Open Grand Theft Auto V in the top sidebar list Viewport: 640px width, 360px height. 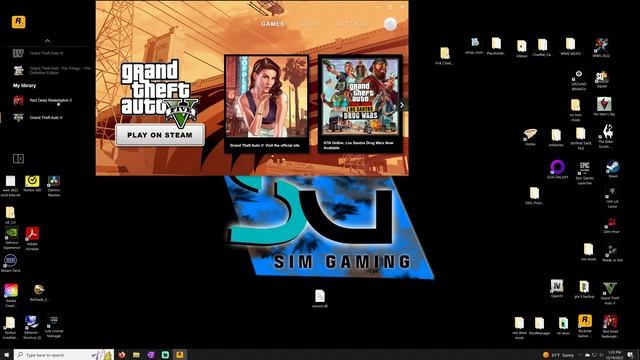coord(38,53)
